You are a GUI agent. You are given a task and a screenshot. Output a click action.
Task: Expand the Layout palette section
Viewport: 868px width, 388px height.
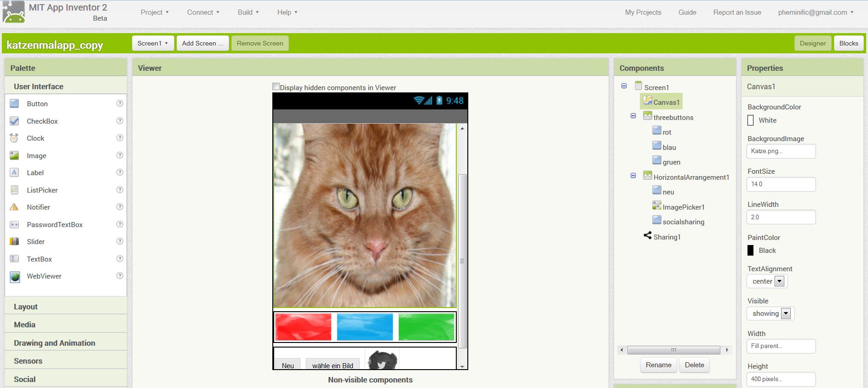[x=66, y=307]
